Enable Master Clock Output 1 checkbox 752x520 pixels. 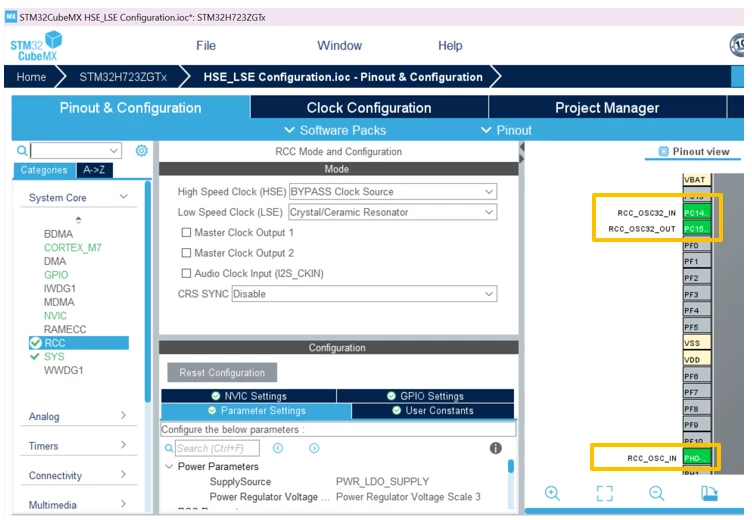186,233
